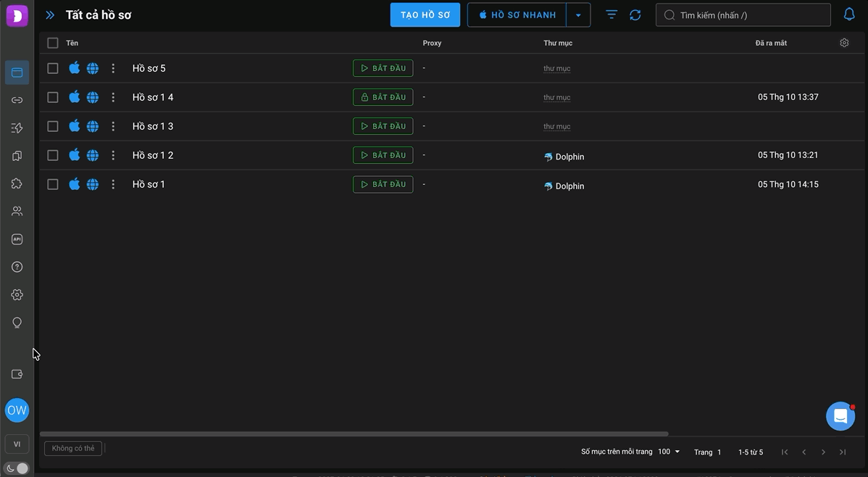Open the notifications bell
This screenshot has width=868, height=477.
click(x=848, y=14)
